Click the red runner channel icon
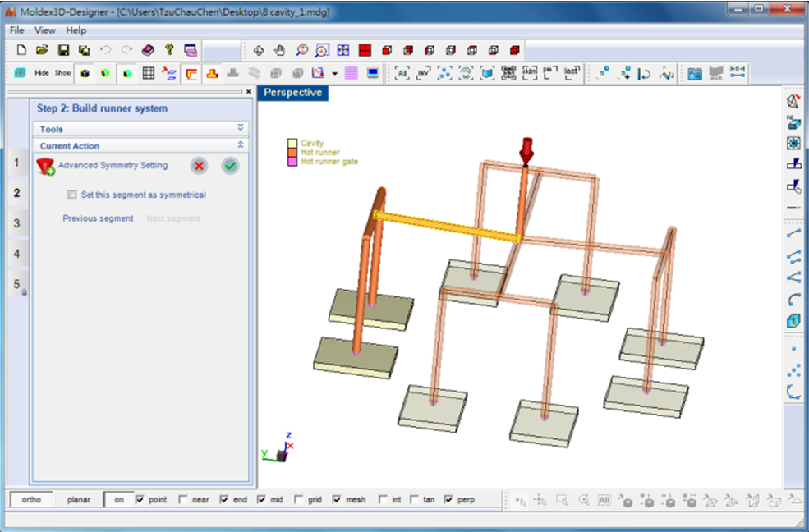The height and width of the screenshot is (532, 809). coord(191,73)
